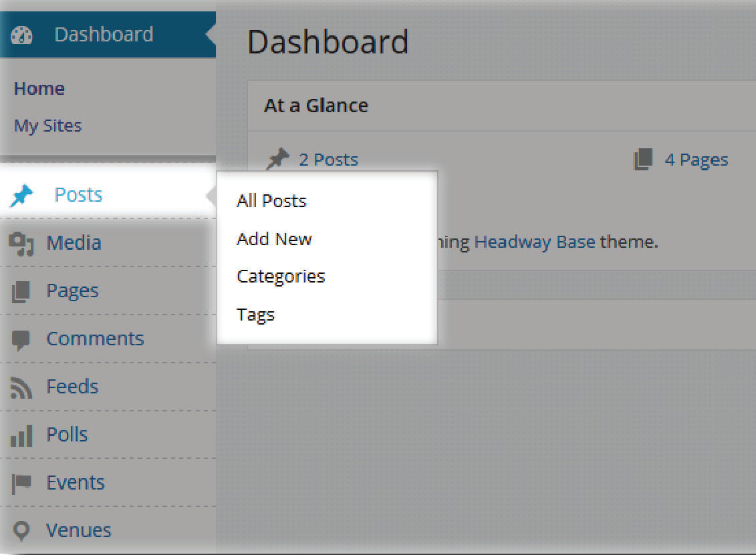
Task: Go to the 2 Posts link
Action: 328,160
